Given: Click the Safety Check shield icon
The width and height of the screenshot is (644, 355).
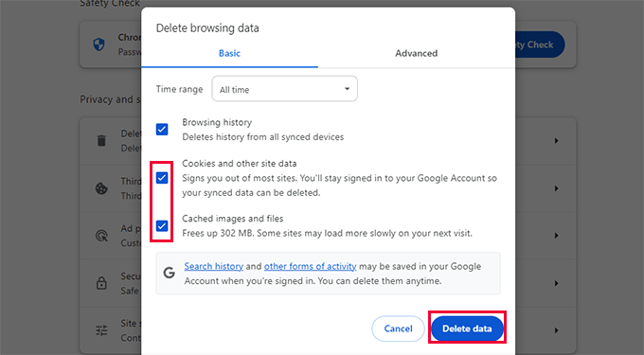Looking at the screenshot, I should [99, 44].
